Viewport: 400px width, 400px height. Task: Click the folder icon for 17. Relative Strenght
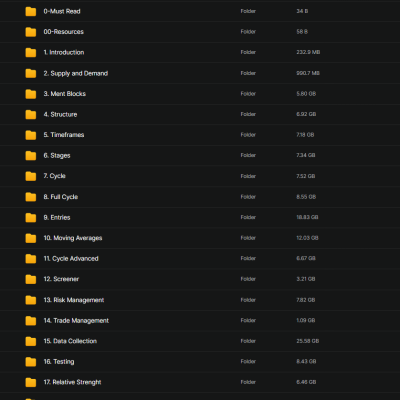pyautogui.click(x=31, y=382)
